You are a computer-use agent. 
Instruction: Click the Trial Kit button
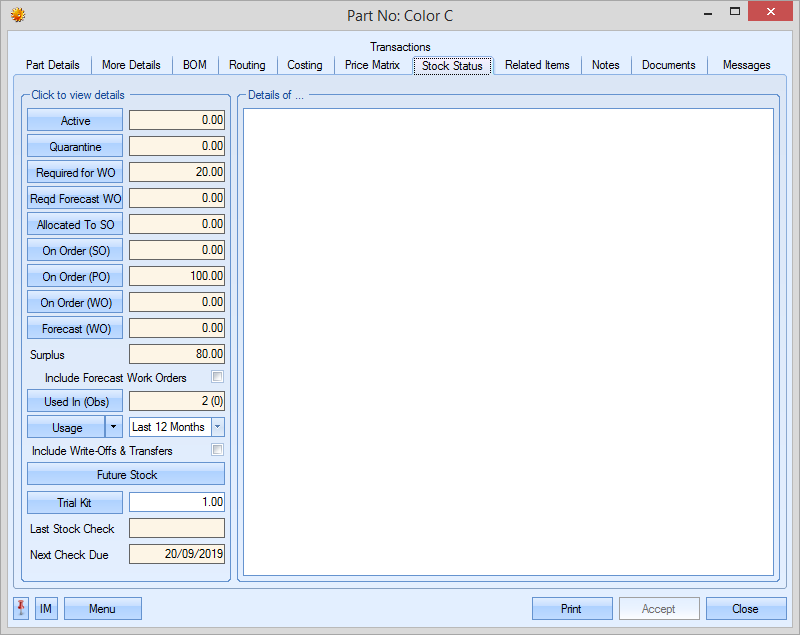[75, 503]
